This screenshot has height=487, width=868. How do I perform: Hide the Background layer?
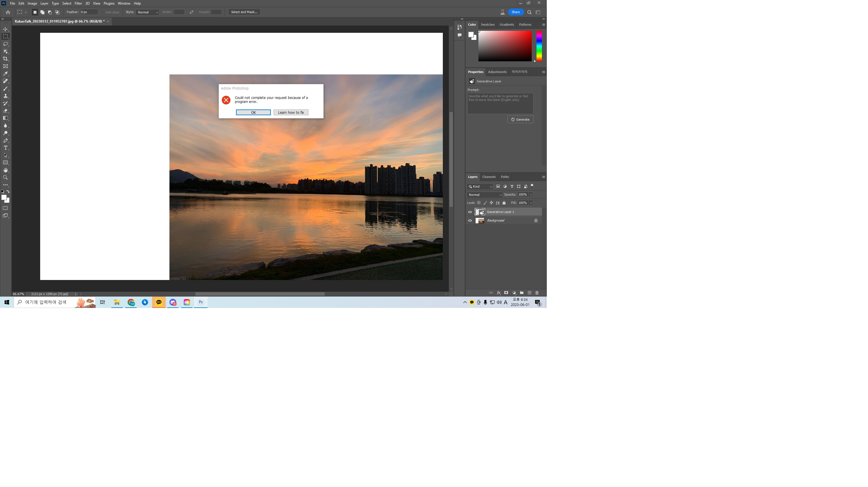(x=470, y=221)
